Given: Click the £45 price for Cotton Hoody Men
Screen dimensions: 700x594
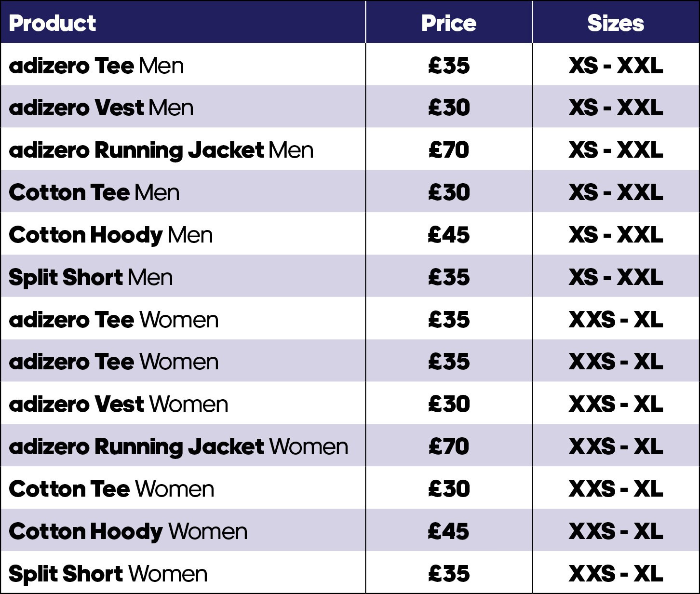Looking at the screenshot, I should (448, 235).
